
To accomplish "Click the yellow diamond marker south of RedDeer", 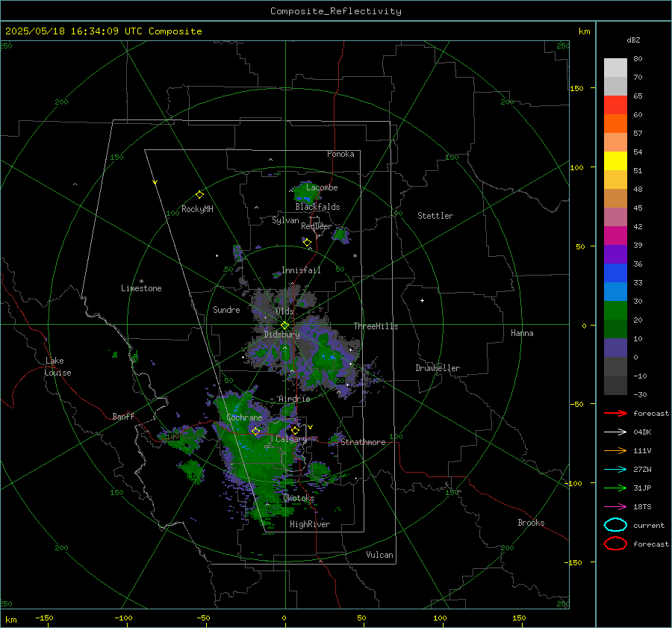I will pos(307,243).
